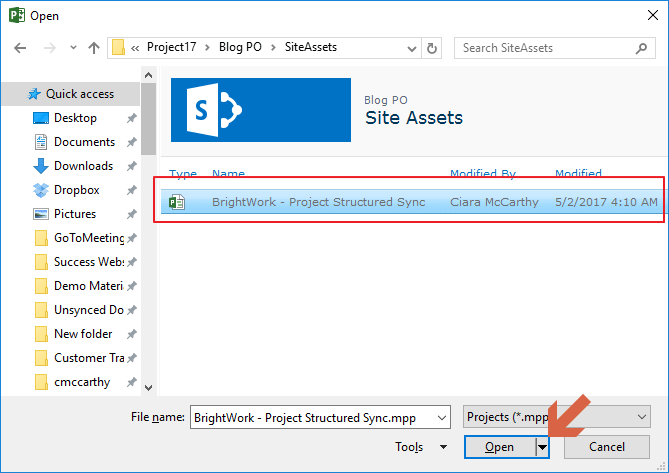Click the Pictures photo icon

[41, 214]
